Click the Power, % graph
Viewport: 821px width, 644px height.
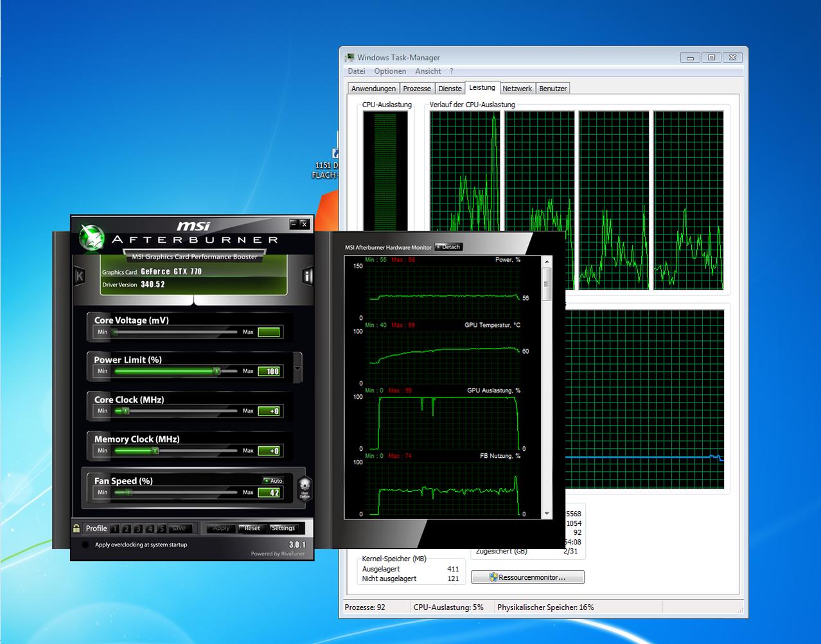coord(442,292)
